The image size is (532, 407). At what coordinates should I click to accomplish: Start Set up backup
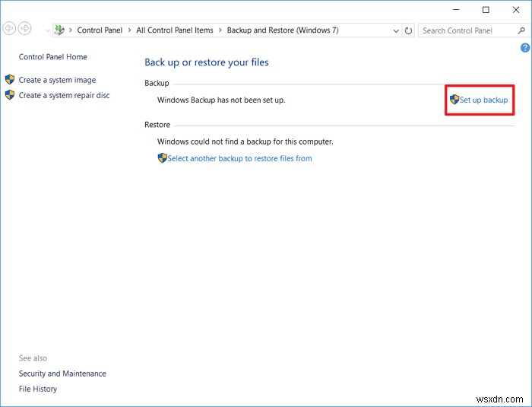click(483, 100)
